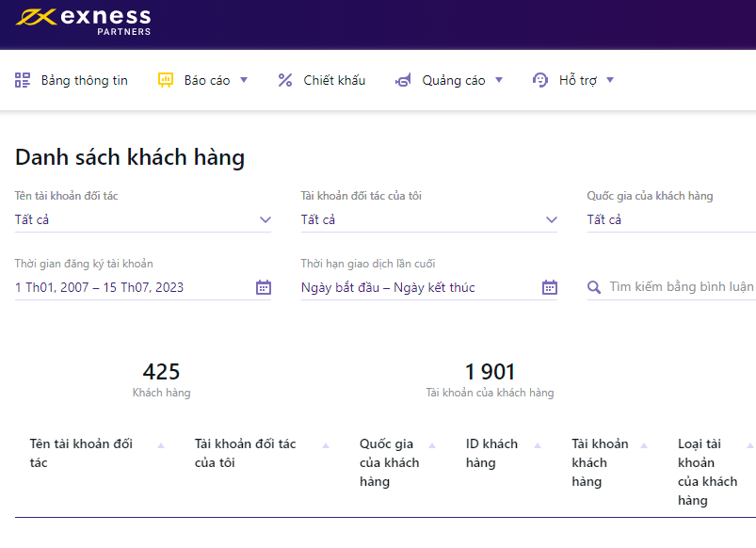The height and width of the screenshot is (548, 756).
Task: Open the Báo cáo menu
Action: (x=203, y=80)
